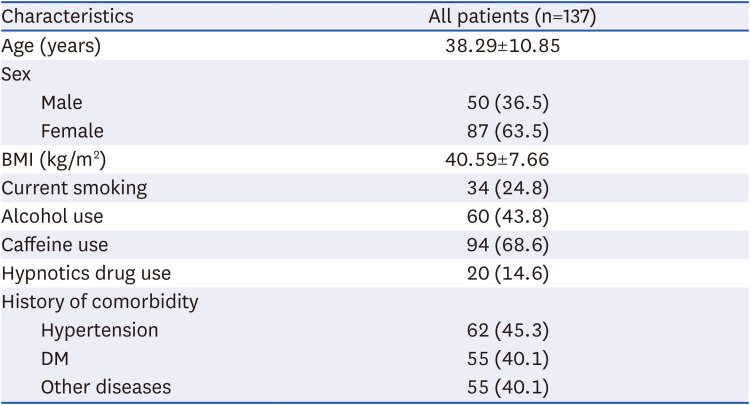Select the BMI value 40.59±7.66
The image size is (750, 405).
tap(497, 159)
